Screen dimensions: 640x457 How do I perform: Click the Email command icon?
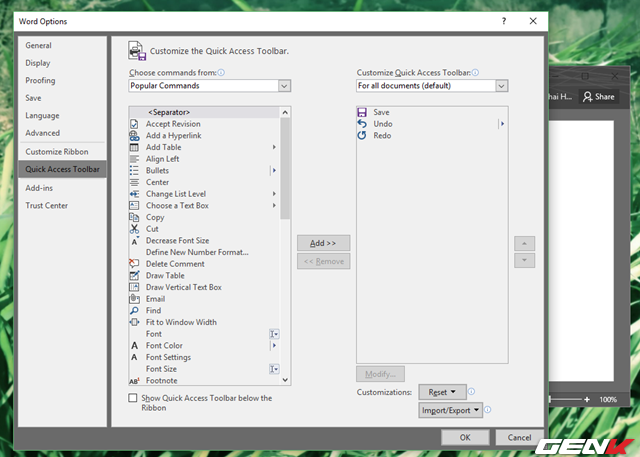click(134, 299)
